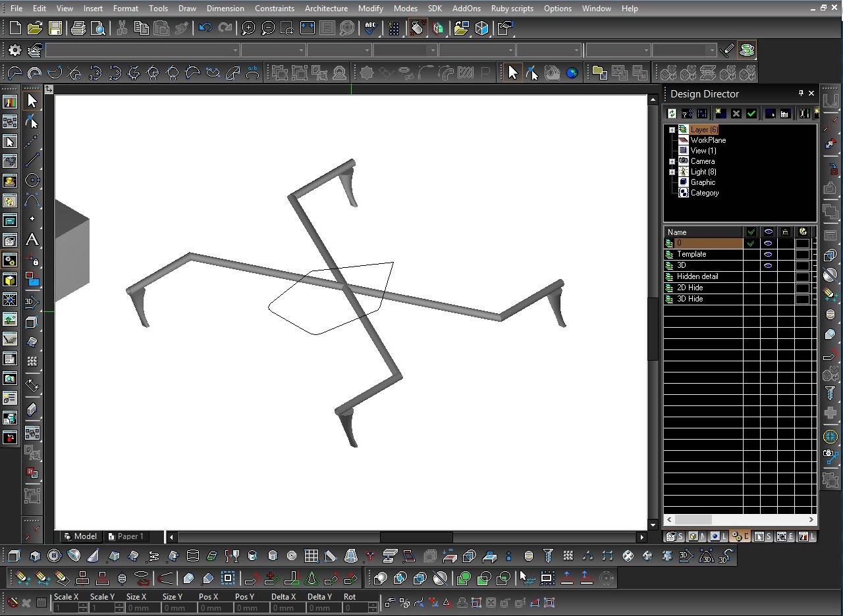Select the Curve tool in left toolbar

[32, 200]
